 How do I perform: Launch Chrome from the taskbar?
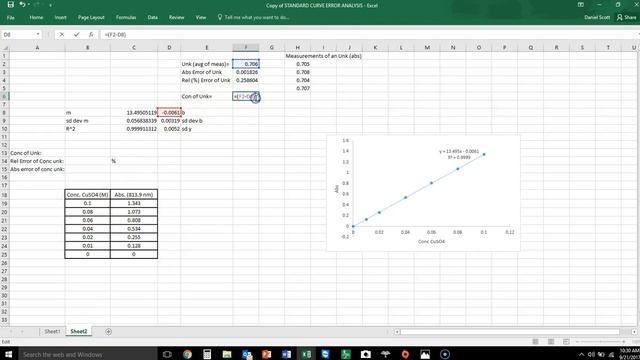coord(187,354)
